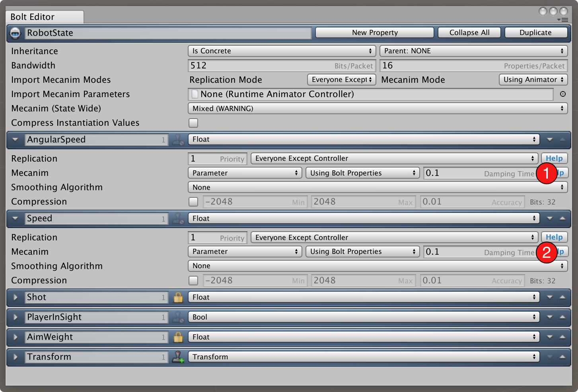Collapse the AngularSpeed property

click(x=15, y=140)
